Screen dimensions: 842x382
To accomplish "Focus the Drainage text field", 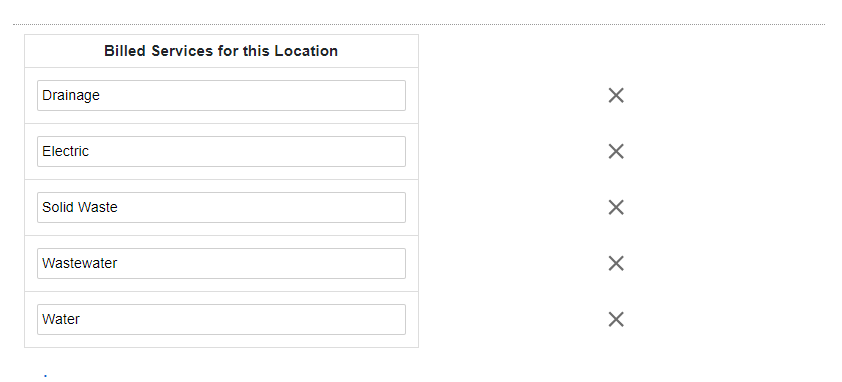I will pos(221,96).
